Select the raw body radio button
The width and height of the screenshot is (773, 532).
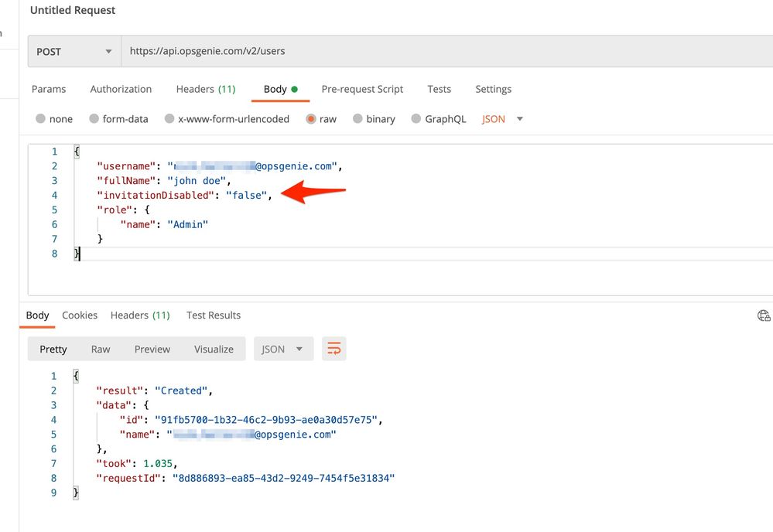tap(310, 119)
